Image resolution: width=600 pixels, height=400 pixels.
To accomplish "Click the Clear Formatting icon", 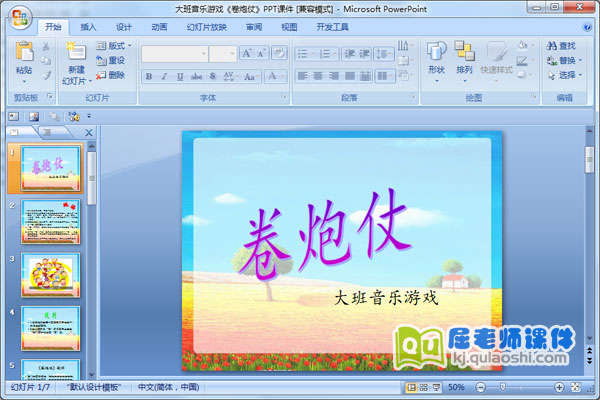I will click(279, 53).
